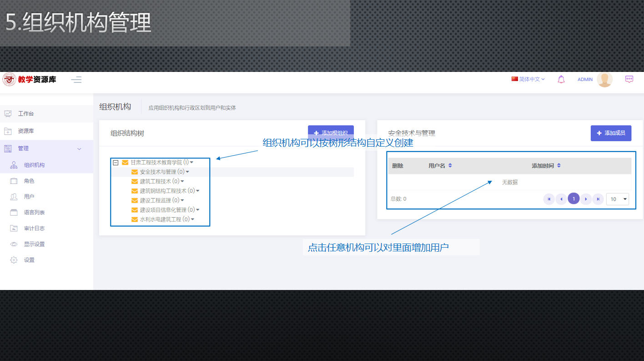Screen dimensions: 644x361
Task: Open 显示设置 sidebar item
Action: click(46, 244)
